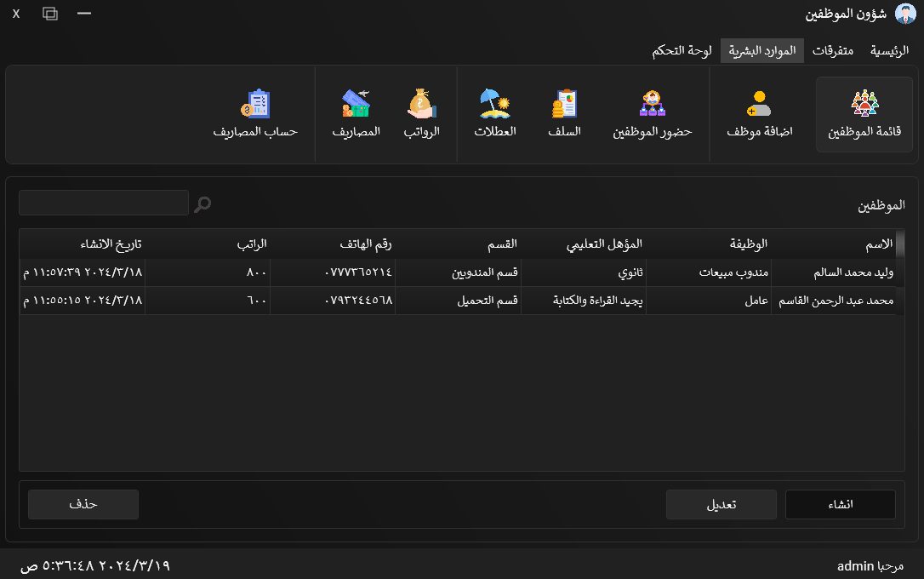Click the salary ٦٠٠ cell
The height and width of the screenshot is (579, 924).
208,301
